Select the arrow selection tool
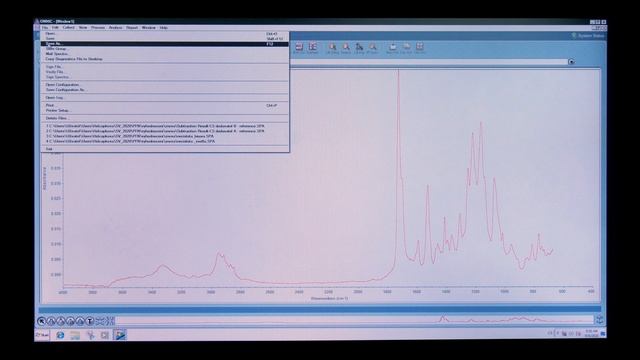Image resolution: width=640 pixels, height=360 pixels. [42, 322]
